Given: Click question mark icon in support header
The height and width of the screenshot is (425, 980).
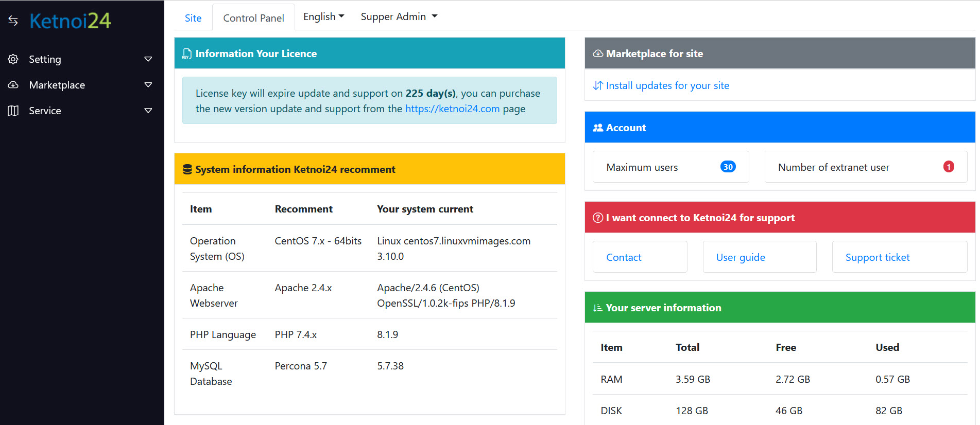Looking at the screenshot, I should [x=598, y=218].
